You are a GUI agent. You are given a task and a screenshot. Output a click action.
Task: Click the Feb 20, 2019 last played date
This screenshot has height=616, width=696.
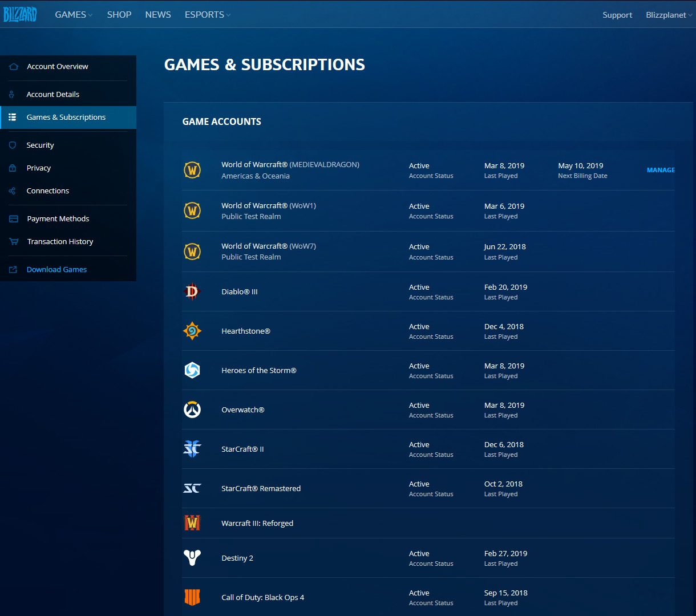505,287
